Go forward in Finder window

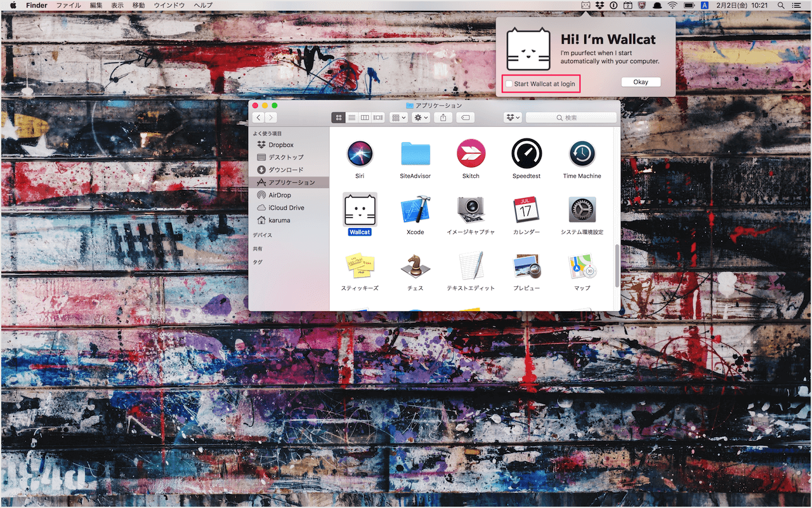(271, 117)
